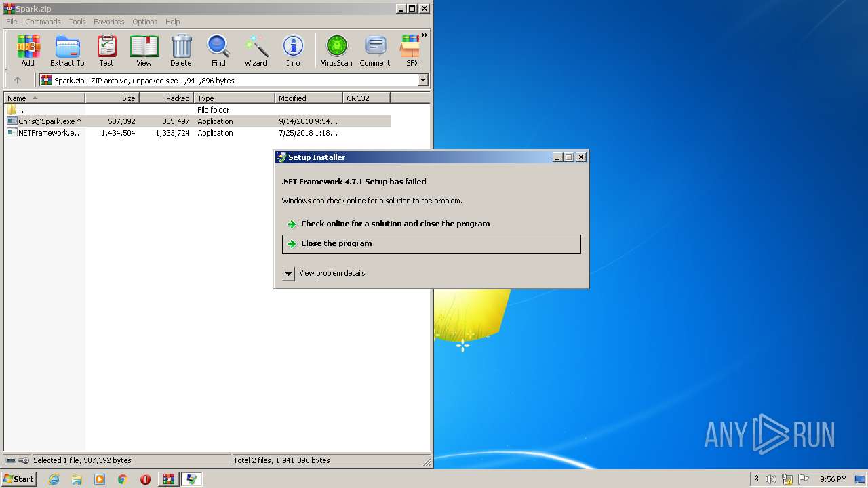Click the drive icon in WinRAR status bar
Image resolution: width=868 pixels, height=488 pixels.
tap(12, 460)
